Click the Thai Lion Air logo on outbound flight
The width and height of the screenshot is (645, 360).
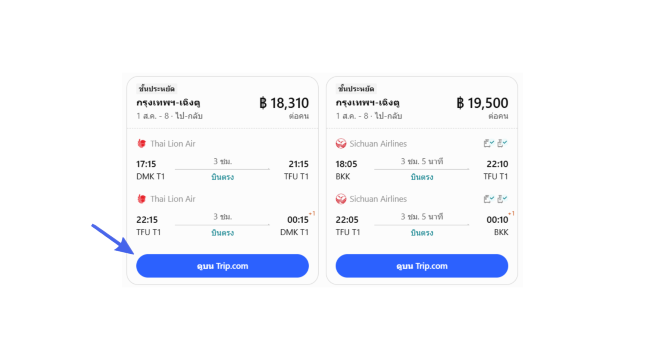[x=142, y=144]
